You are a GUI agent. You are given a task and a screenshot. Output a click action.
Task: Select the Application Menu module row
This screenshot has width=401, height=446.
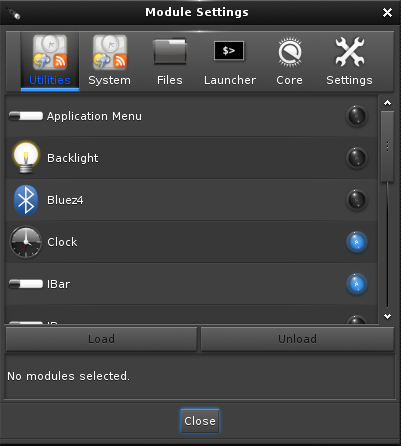(x=191, y=116)
